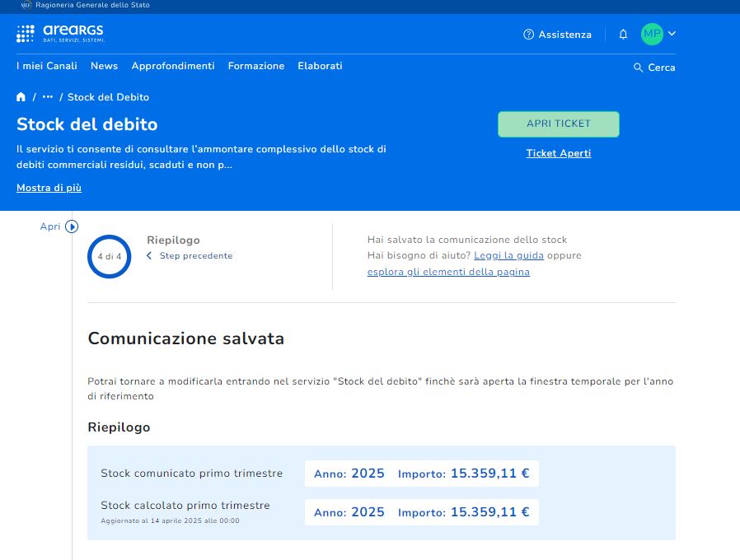
Task: Click the MEF emblem in top bar
Action: pos(26,5)
